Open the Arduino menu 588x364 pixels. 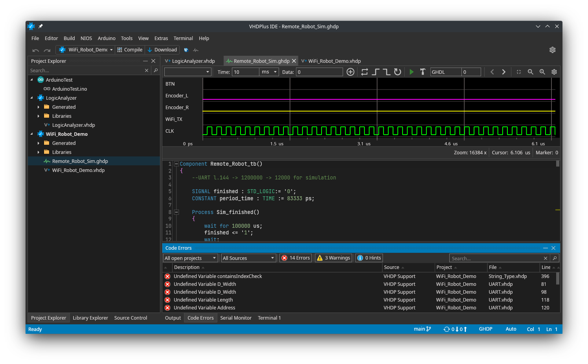click(107, 38)
